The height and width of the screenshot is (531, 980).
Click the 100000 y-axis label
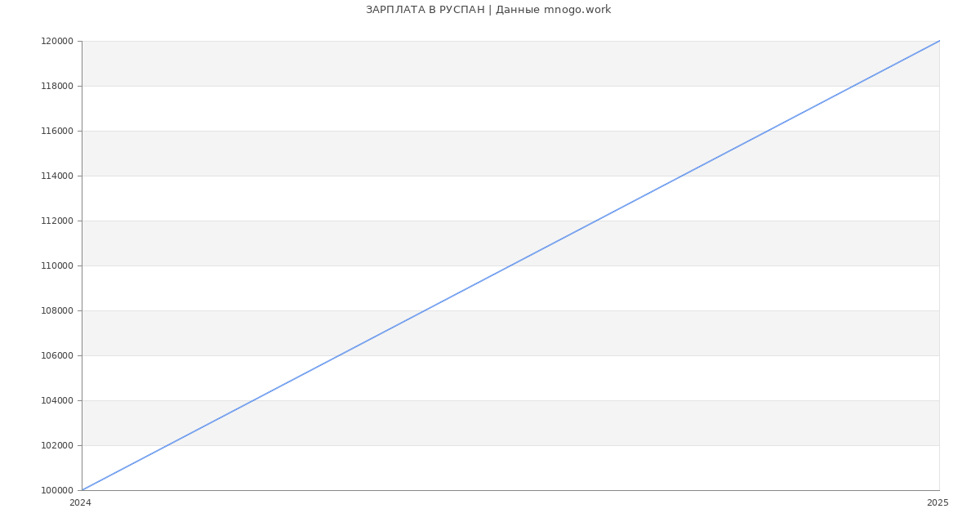(x=57, y=490)
